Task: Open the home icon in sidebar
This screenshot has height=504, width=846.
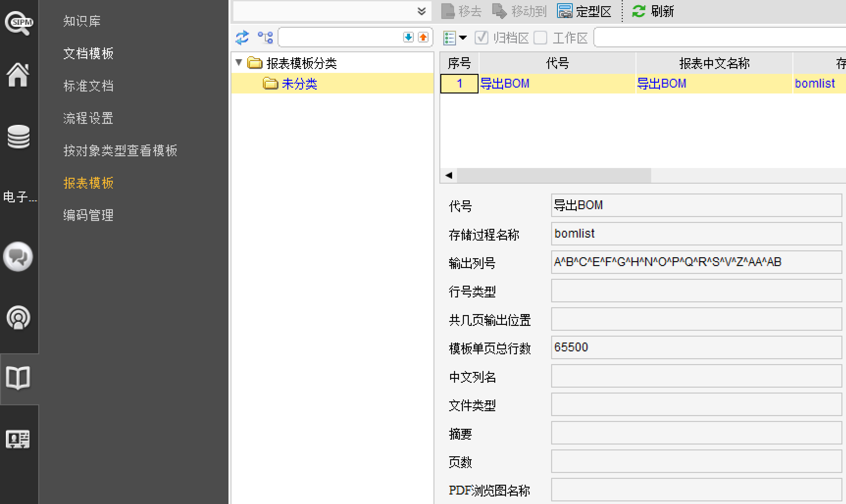Action: tap(18, 75)
